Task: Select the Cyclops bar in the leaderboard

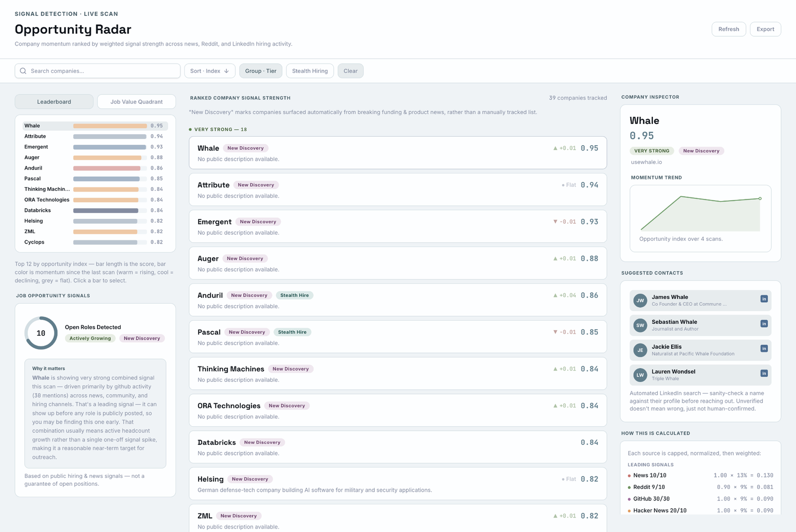Action: pyautogui.click(x=95, y=242)
